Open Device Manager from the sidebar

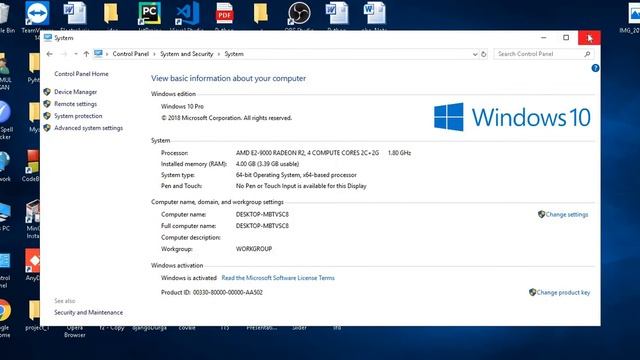point(76,92)
